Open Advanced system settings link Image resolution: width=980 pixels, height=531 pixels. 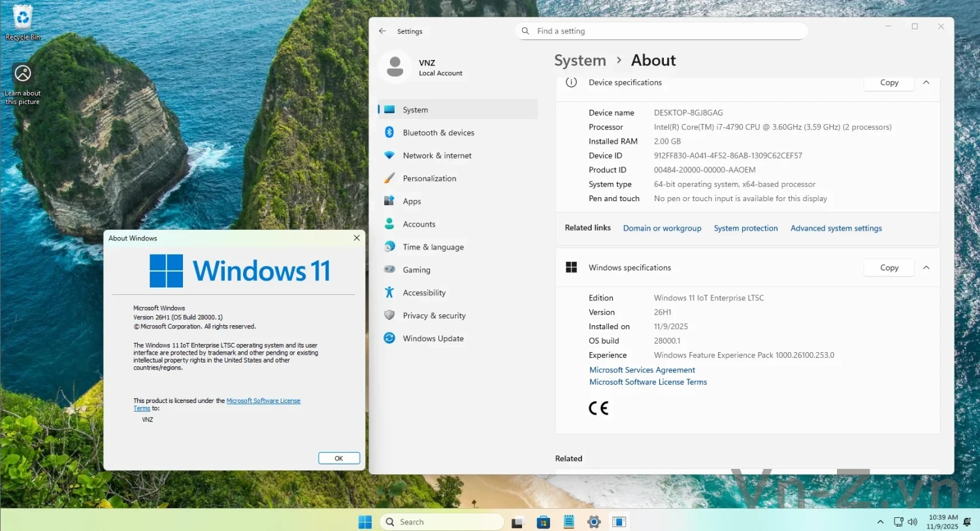(x=836, y=228)
